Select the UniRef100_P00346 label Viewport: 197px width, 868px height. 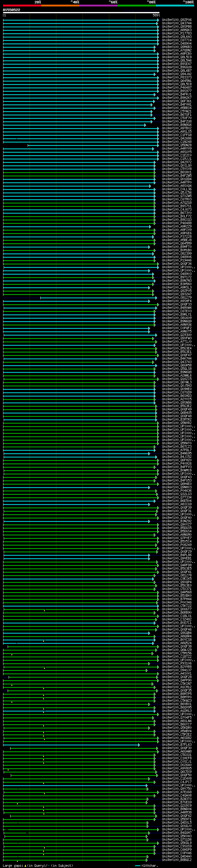coord(177,603)
